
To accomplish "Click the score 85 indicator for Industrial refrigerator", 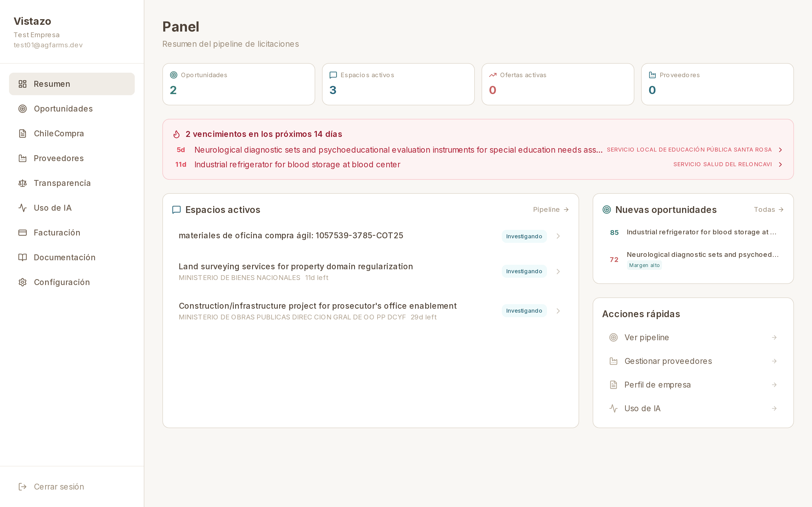I will coord(614,232).
